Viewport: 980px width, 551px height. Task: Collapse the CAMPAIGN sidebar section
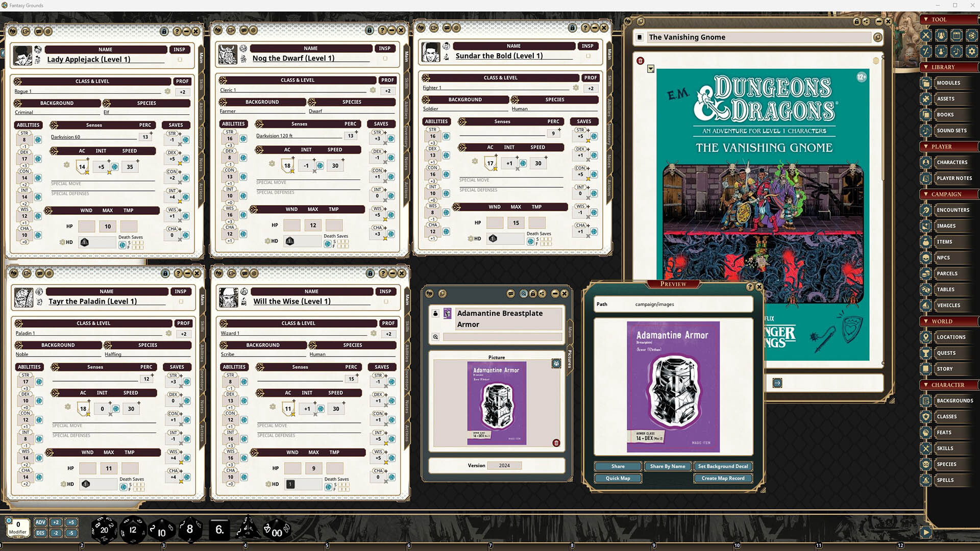926,194
